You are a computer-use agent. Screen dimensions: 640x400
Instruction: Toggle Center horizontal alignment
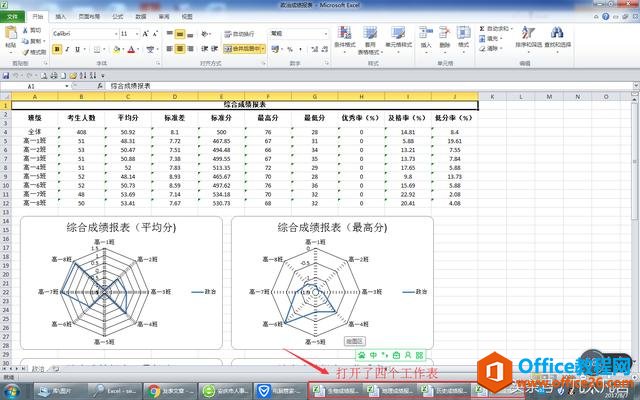point(180,49)
